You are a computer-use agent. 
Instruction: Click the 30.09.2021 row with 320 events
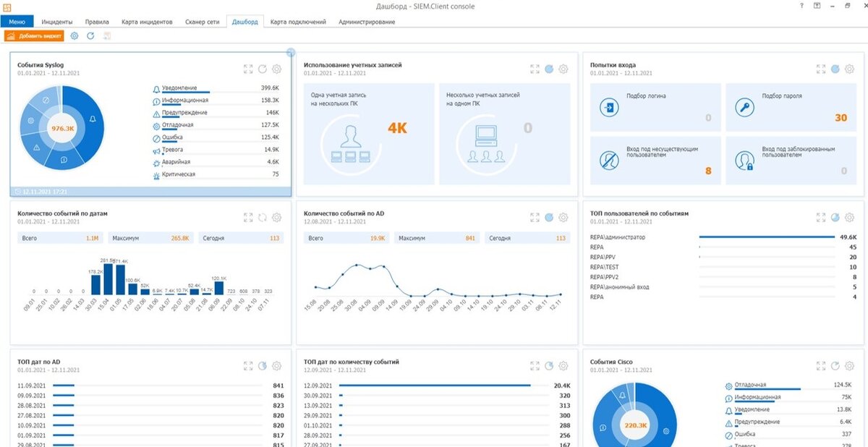pyautogui.click(x=437, y=396)
